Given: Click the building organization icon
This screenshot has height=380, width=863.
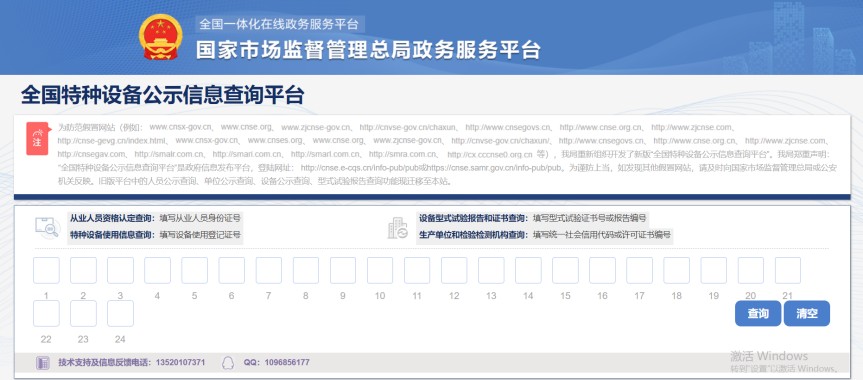Looking at the screenshot, I should pyautogui.click(x=397, y=227).
